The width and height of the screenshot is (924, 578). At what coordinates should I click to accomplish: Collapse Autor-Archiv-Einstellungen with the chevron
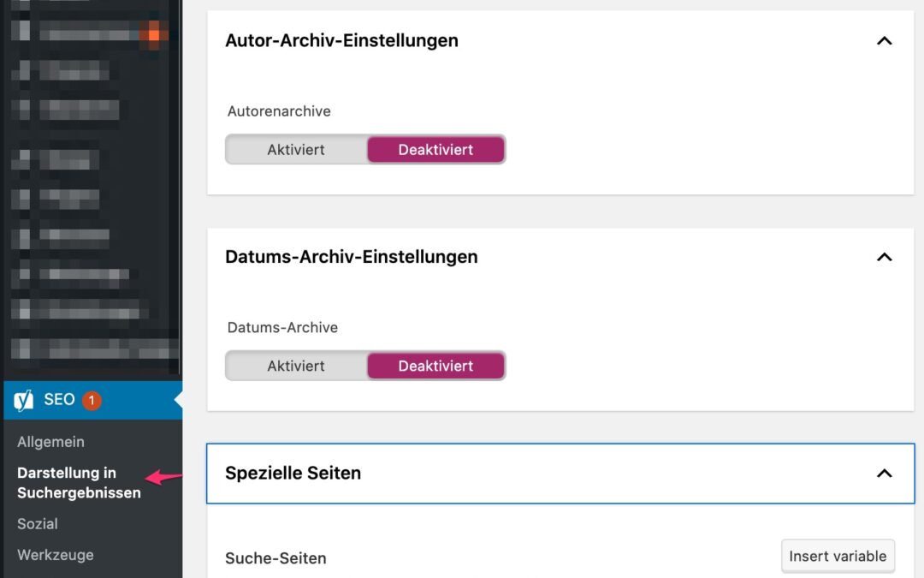point(885,40)
